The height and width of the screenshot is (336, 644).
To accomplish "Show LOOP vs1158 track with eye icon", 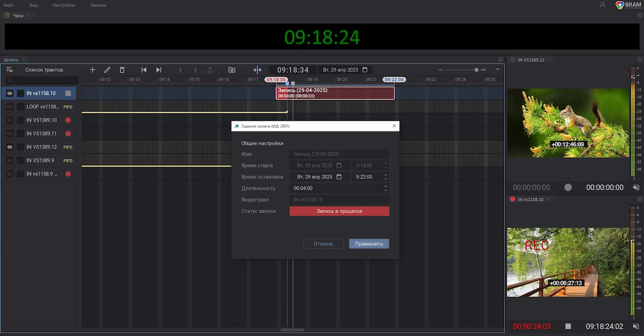I will [x=10, y=107].
